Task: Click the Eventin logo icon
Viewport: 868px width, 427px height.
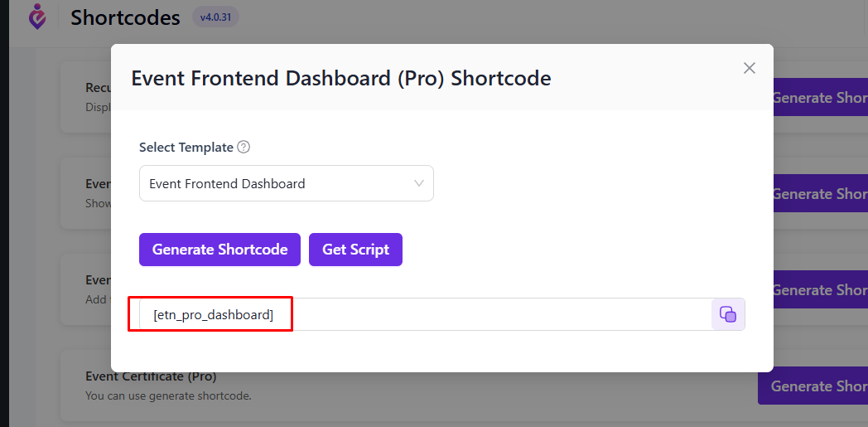Action: (x=37, y=17)
